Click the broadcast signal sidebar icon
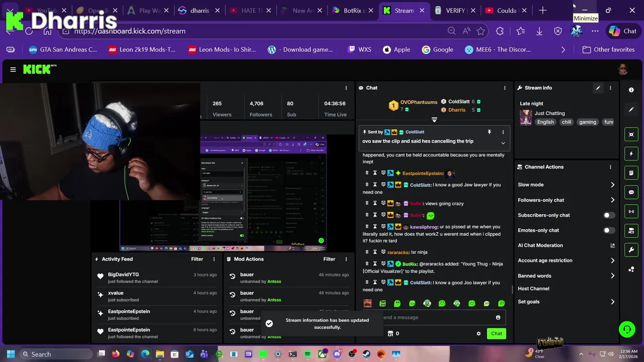This screenshot has width=644, height=362. [631, 212]
